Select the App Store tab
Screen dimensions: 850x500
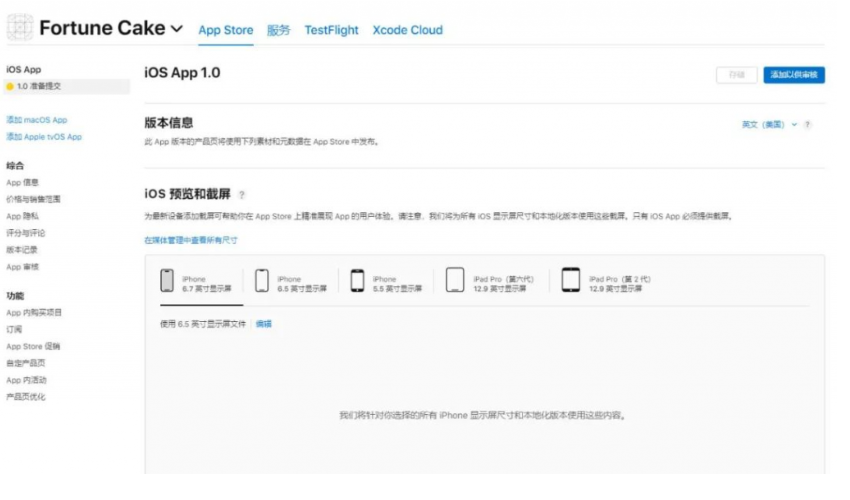[x=226, y=30]
